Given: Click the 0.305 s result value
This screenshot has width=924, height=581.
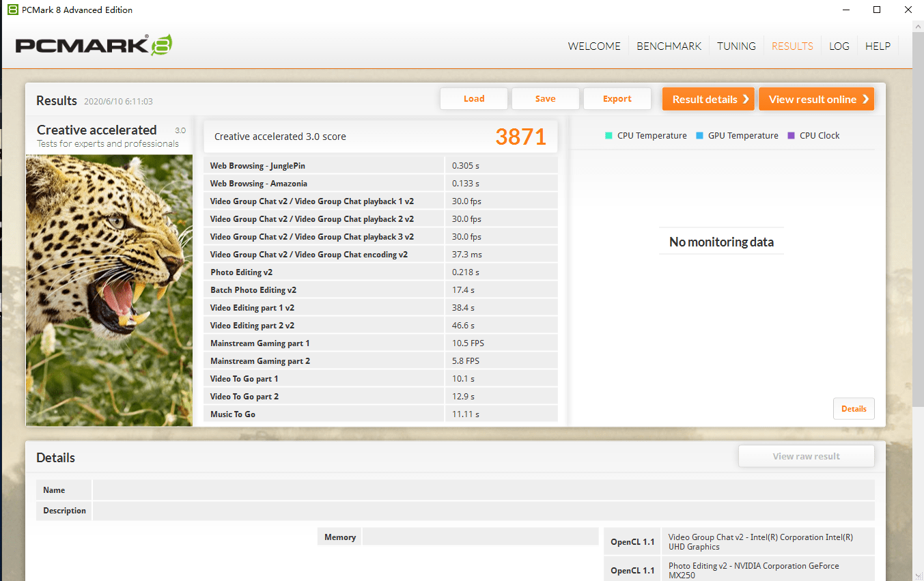Looking at the screenshot, I should coord(466,165).
